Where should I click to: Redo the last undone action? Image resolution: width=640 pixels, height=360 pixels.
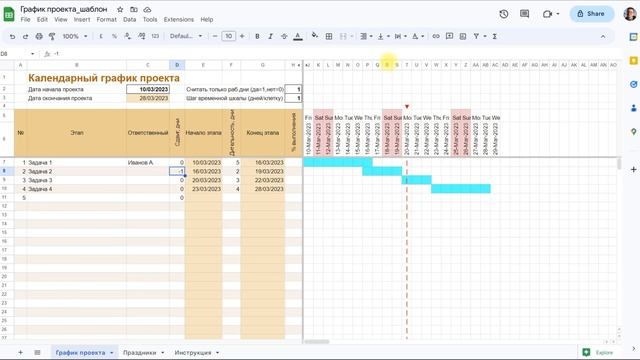[x=25, y=36]
